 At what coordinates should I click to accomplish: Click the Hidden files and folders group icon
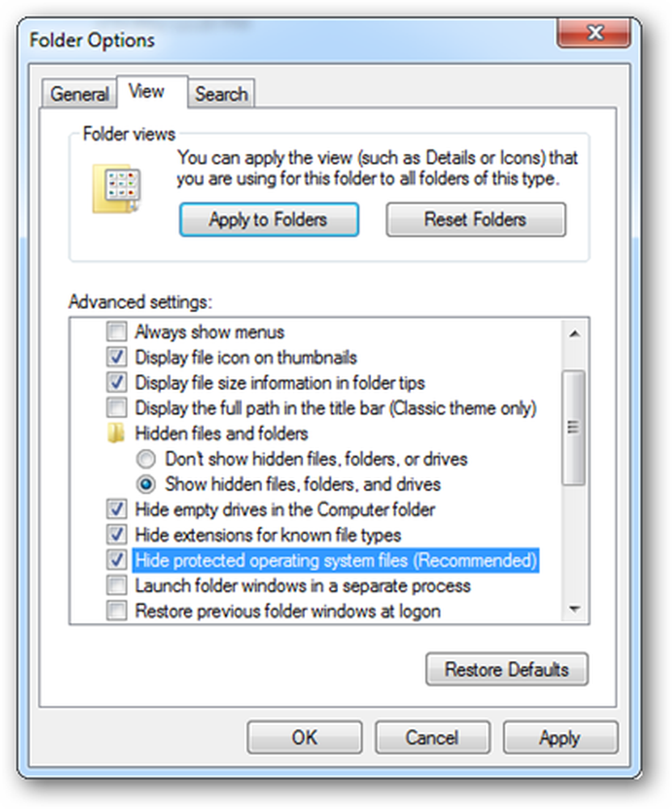(x=116, y=434)
